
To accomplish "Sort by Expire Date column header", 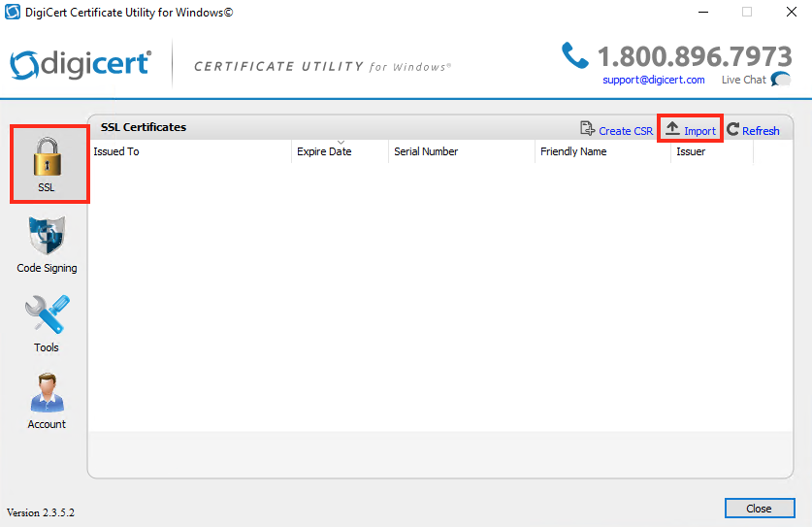I will (324, 151).
